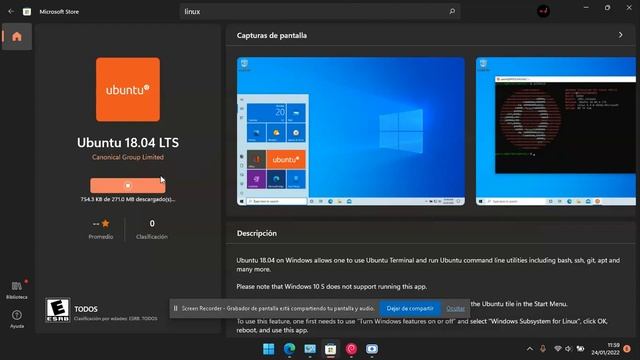The image size is (640, 360).
Task: Click the Ocultar link in sharing bar
Action: coord(455,309)
